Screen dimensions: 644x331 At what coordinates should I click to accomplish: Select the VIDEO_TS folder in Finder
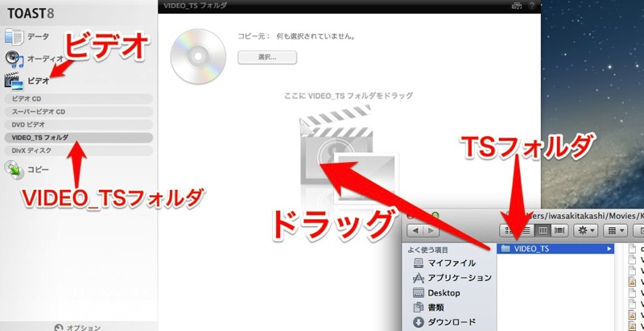coord(555,249)
